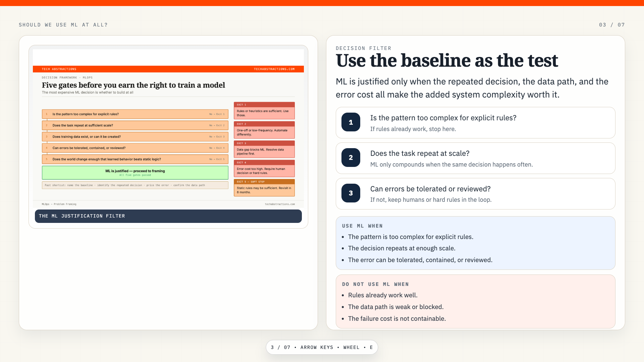The image size is (644, 362).
Task: Select the 'Can errors be tolerated or reviewed?' card
Action: click(x=476, y=194)
